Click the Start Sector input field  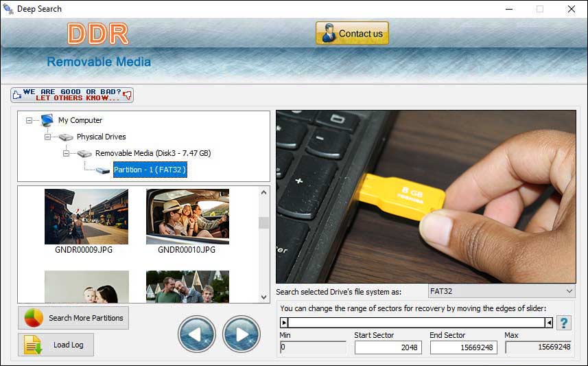point(388,347)
